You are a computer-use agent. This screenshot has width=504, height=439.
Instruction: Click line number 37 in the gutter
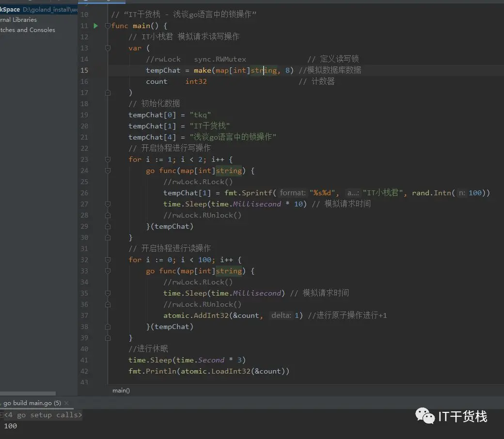pos(84,315)
